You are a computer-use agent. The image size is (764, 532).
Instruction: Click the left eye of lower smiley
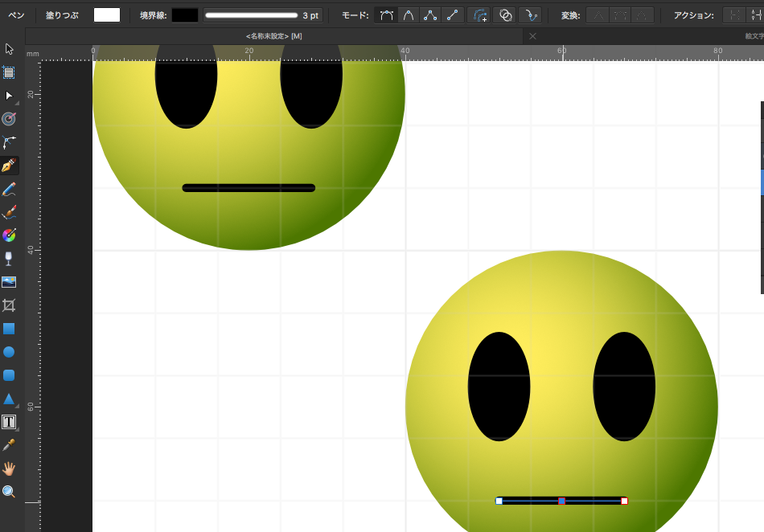click(x=499, y=387)
